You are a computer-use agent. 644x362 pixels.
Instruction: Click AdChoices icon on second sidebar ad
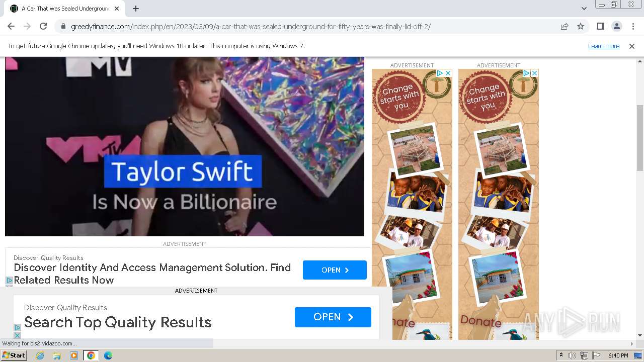click(526, 73)
